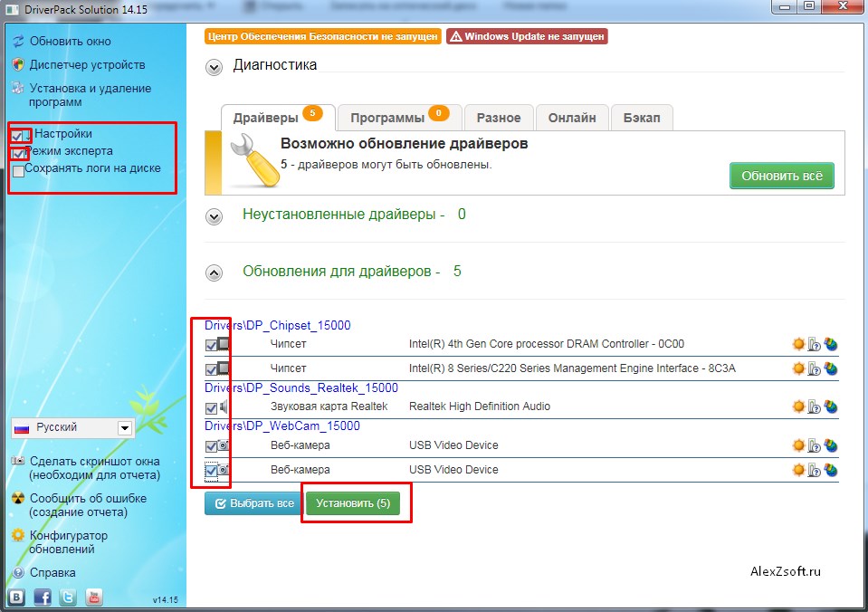Click the chip icon on Management Engine Interface row

(x=223, y=368)
